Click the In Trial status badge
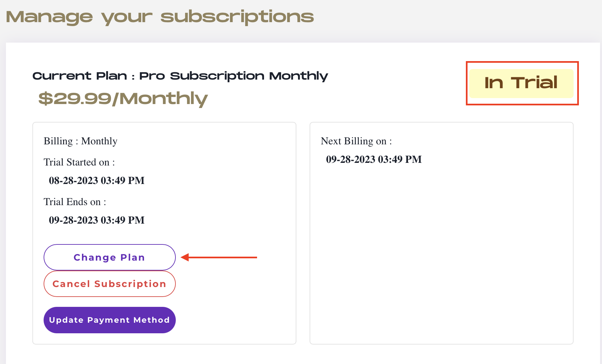The height and width of the screenshot is (364, 602). click(521, 83)
